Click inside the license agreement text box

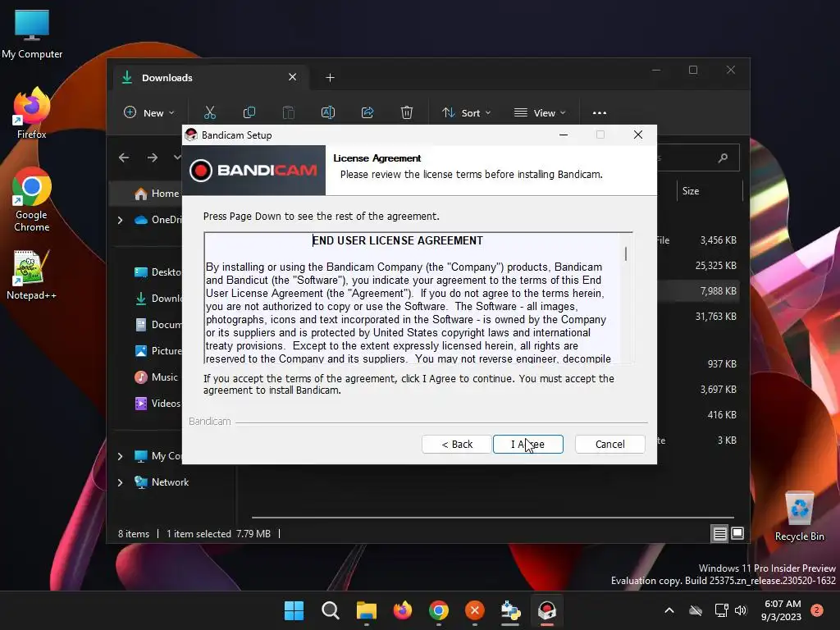413,299
